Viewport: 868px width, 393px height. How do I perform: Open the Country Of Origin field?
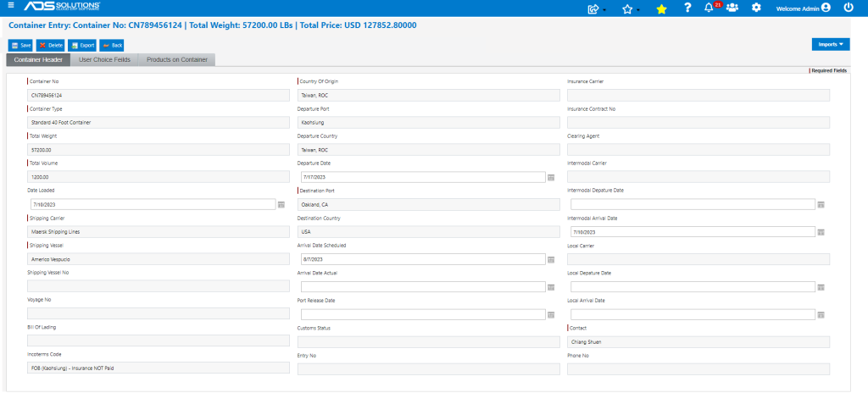pyautogui.click(x=428, y=95)
